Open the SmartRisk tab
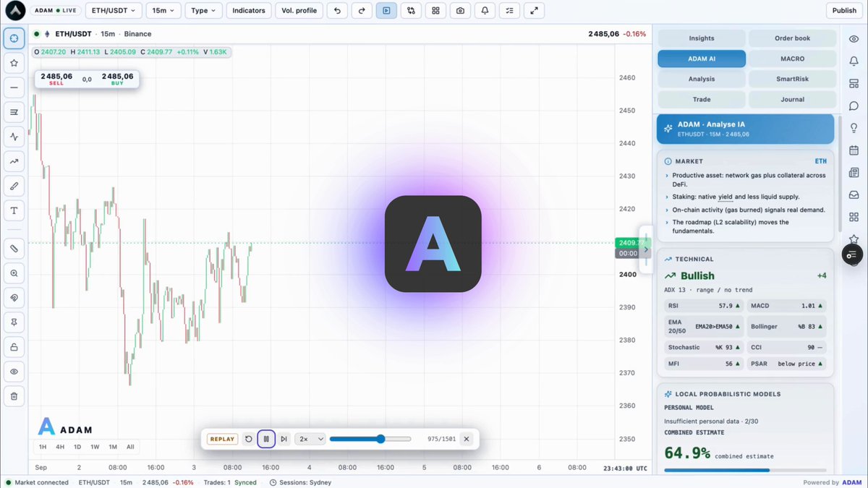868x488 pixels. click(793, 79)
